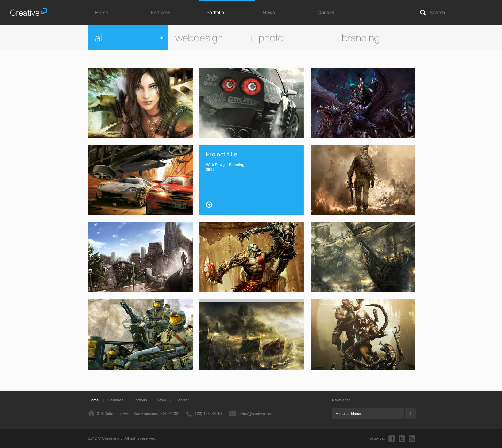This screenshot has width=502, height=448.
Task: Open the alien creature fight thumbnail
Action: pyautogui.click(x=363, y=335)
